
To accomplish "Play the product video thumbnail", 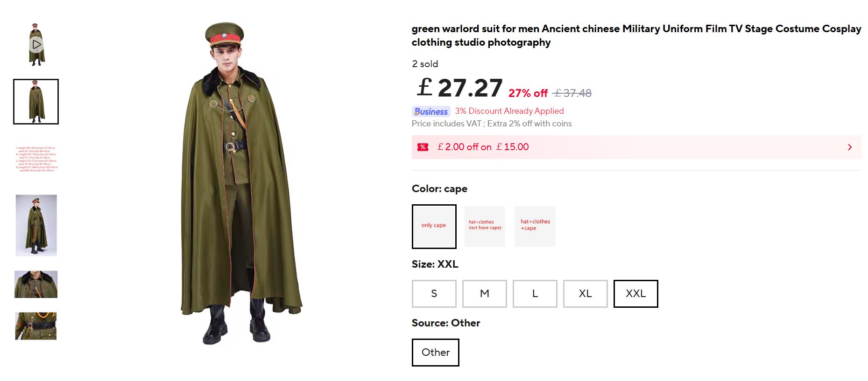I will [x=36, y=45].
